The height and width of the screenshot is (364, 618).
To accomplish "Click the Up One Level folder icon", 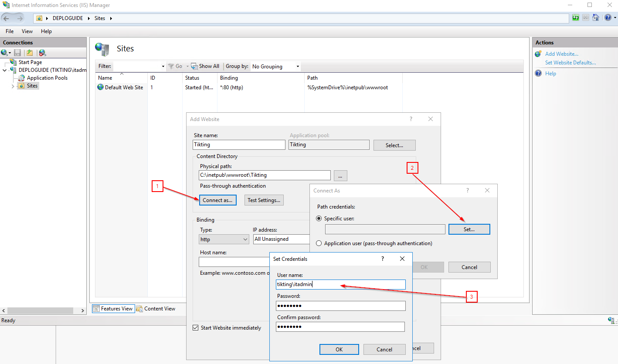I will tap(30, 53).
